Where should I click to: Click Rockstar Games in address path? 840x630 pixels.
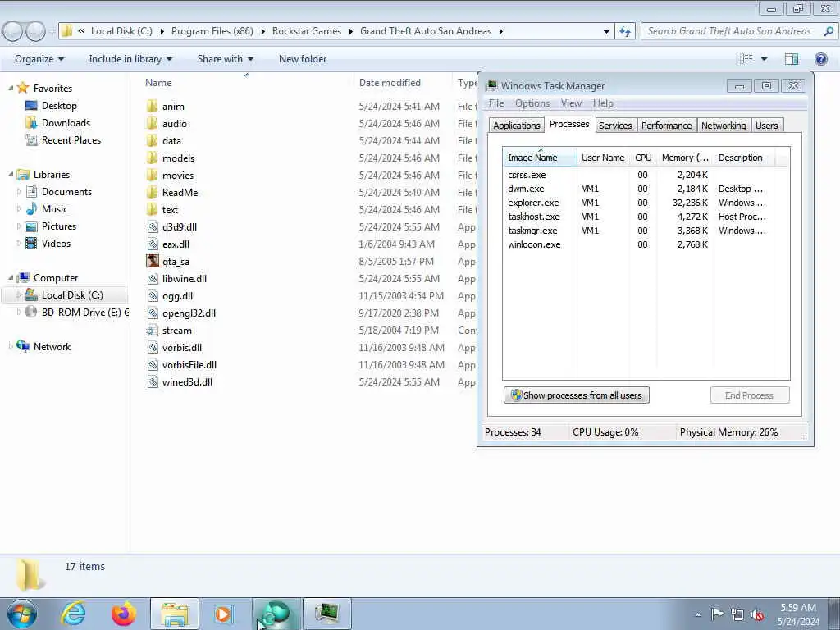click(307, 31)
